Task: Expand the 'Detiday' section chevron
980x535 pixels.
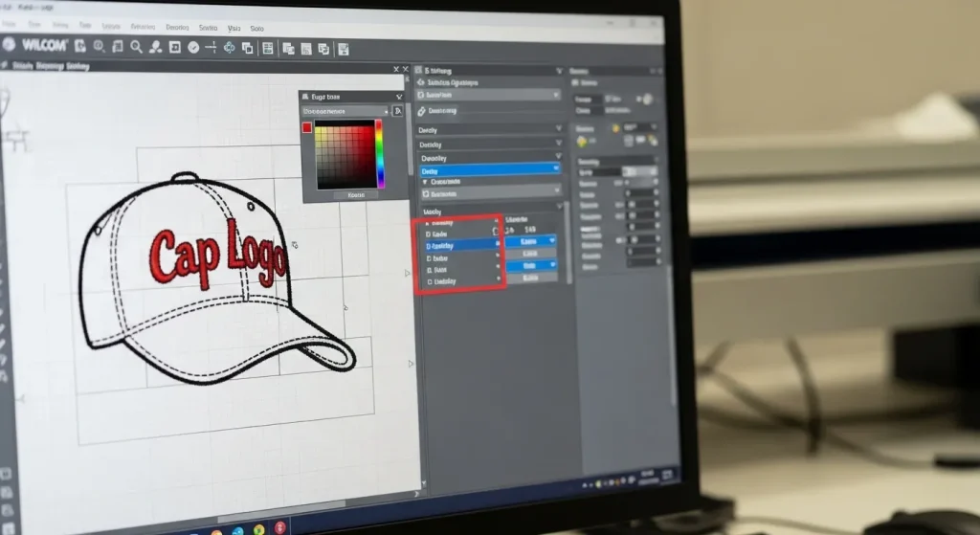Action: [559, 144]
